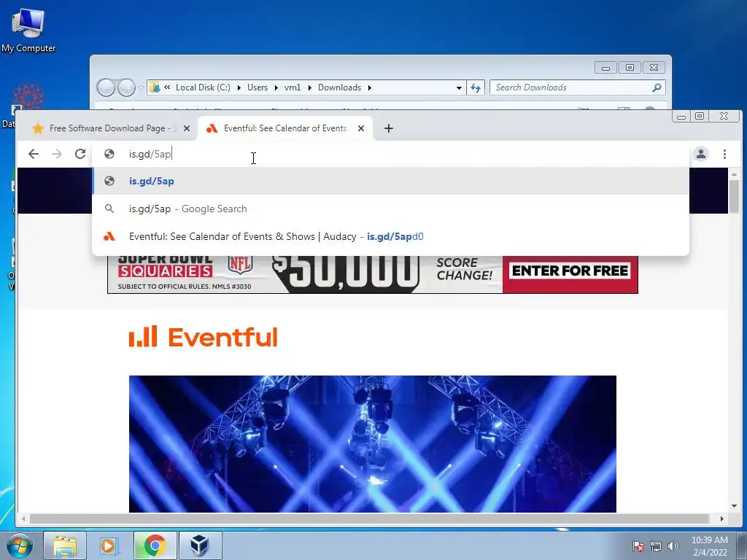Click the NFL logo in banner ad
Image resolution: width=747 pixels, height=560 pixels.
239,265
